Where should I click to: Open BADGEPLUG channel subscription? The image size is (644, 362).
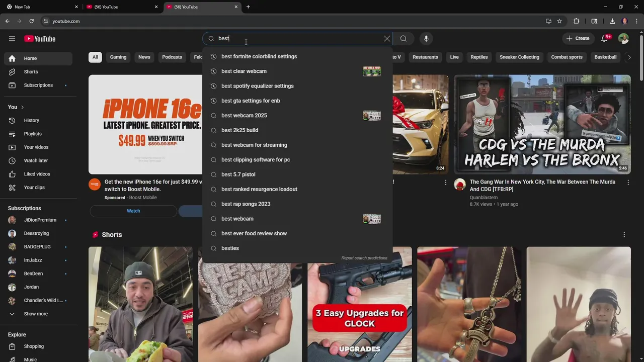[x=38, y=247]
